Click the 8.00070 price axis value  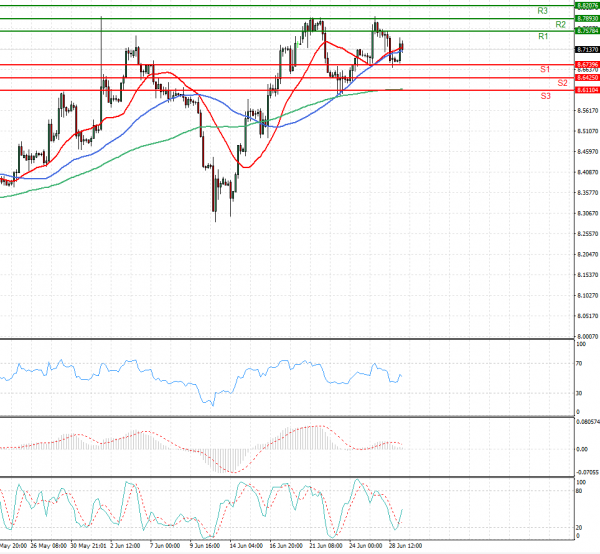(x=587, y=336)
